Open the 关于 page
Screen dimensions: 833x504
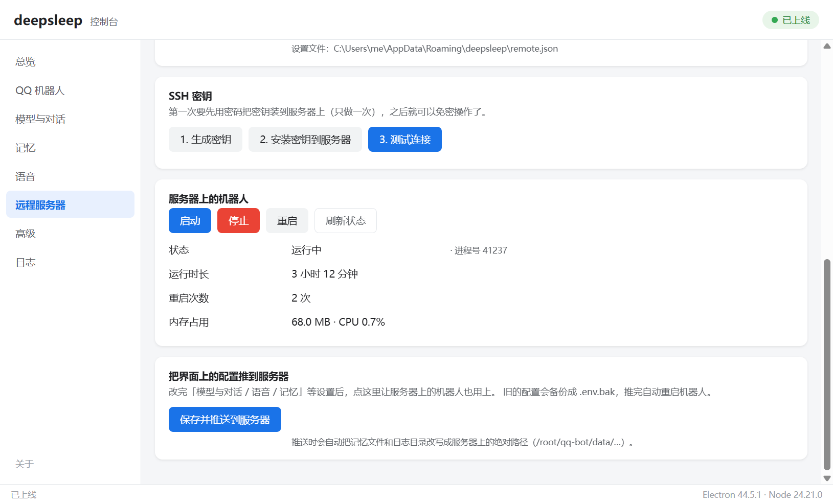tap(24, 464)
